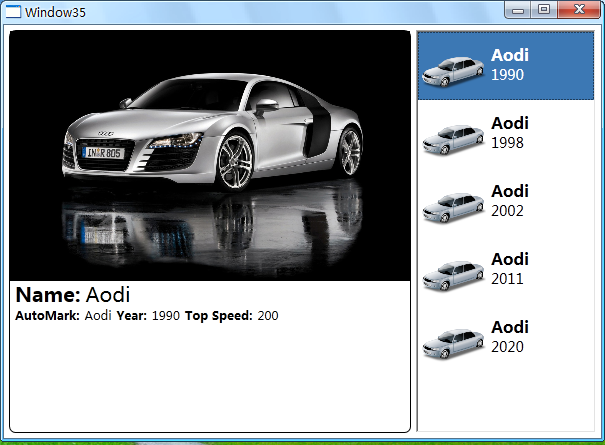This screenshot has width=605, height=445.
Task: Select the large silver Audi R8 photo
Action: pyautogui.click(x=210, y=155)
